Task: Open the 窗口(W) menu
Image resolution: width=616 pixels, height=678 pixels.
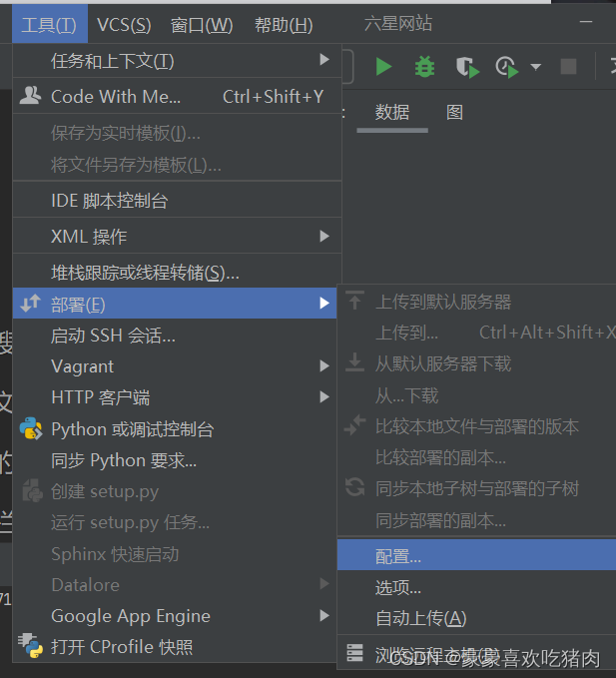Action: coord(202,25)
